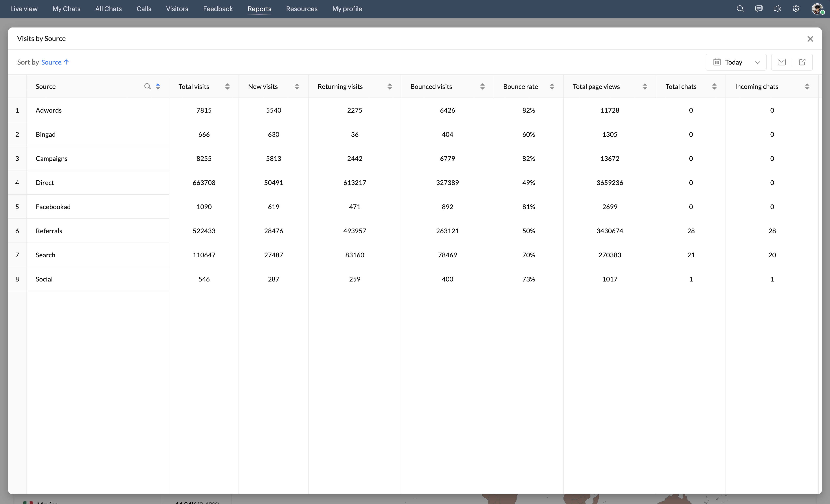Click the export report icon
830x504 pixels.
[x=802, y=62]
